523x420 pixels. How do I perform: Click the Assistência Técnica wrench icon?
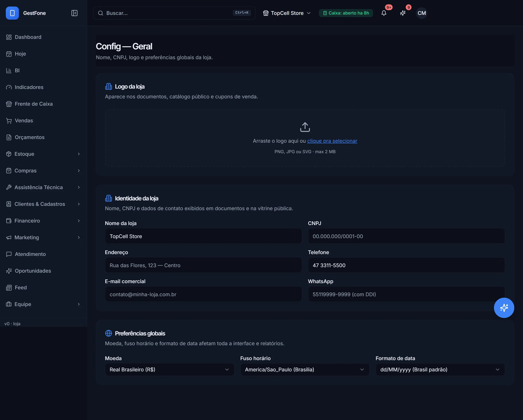9,187
